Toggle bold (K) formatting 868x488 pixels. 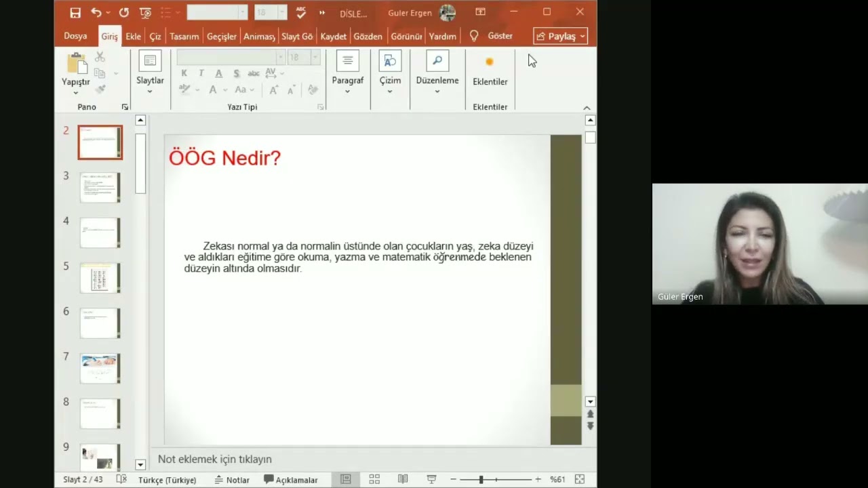tap(184, 73)
